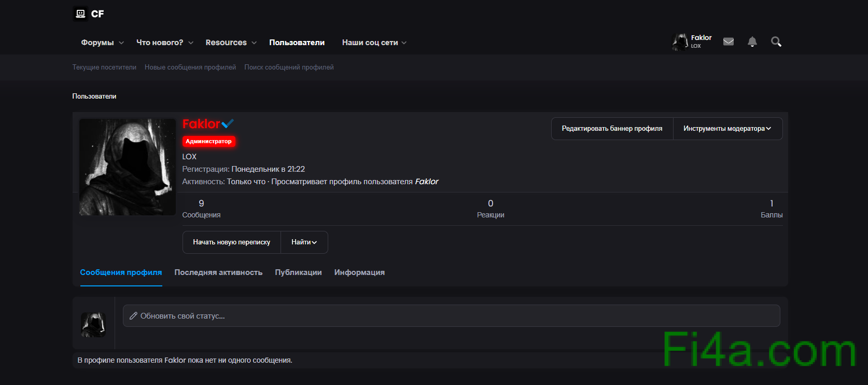The width and height of the screenshot is (868, 385).
Task: Click the small avatar beside status field
Action: tap(93, 325)
